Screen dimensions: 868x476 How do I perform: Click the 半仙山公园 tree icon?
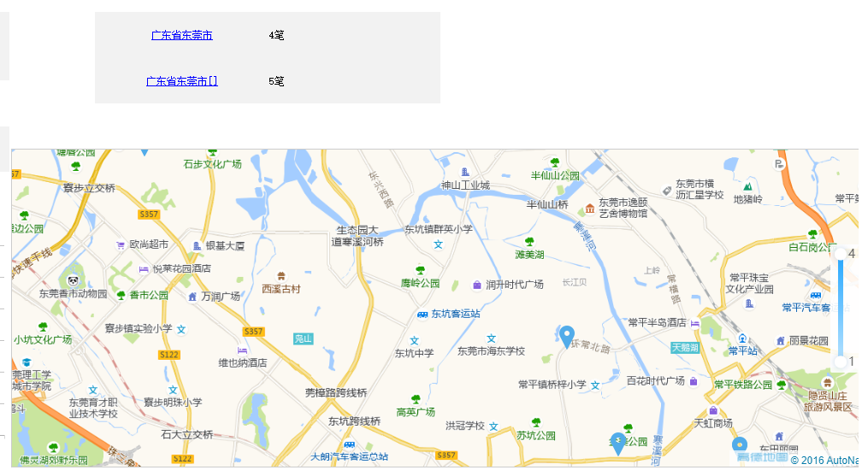coord(555,162)
